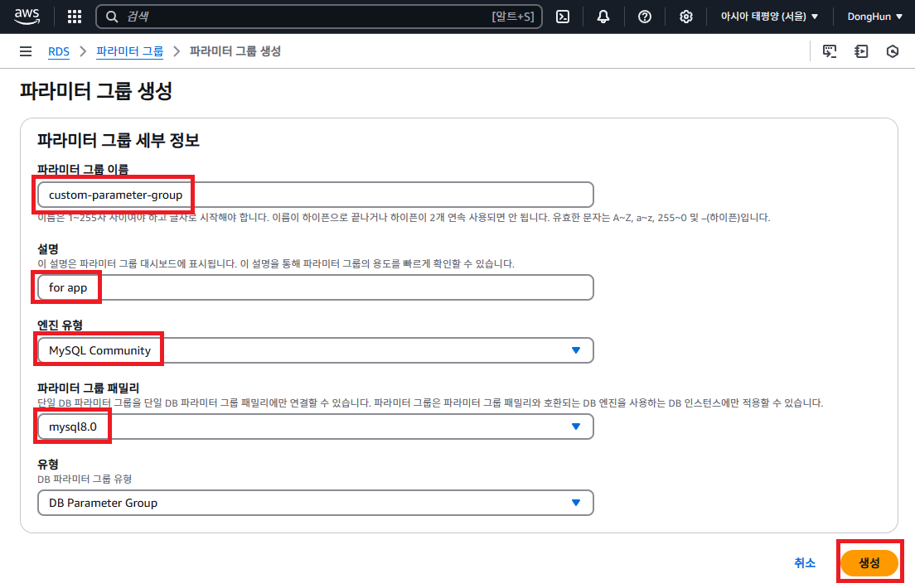Open the DB Parameter Group type dropdown
915x588 pixels.
point(316,503)
